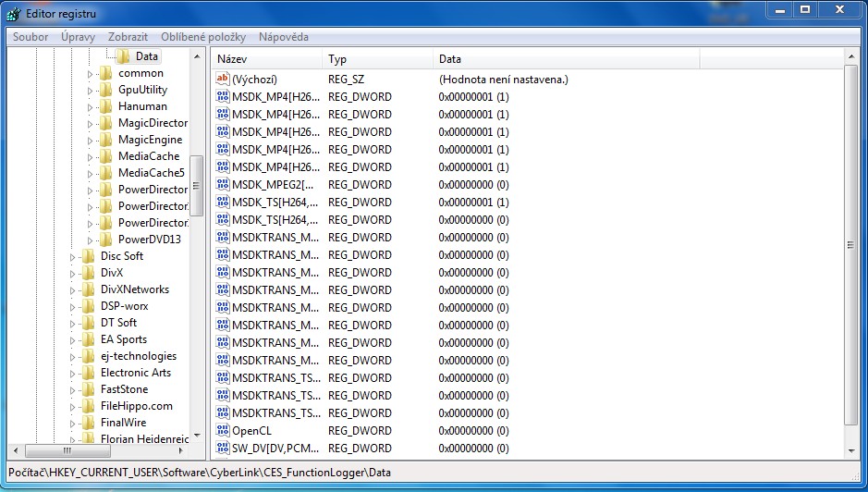Click the Data column header
Viewport: 868px width, 492px height.
point(567,59)
